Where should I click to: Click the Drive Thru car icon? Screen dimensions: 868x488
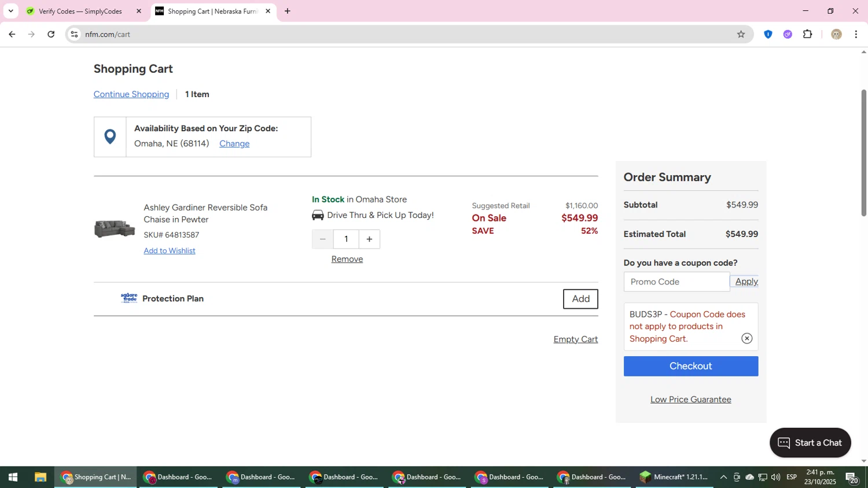tap(318, 215)
